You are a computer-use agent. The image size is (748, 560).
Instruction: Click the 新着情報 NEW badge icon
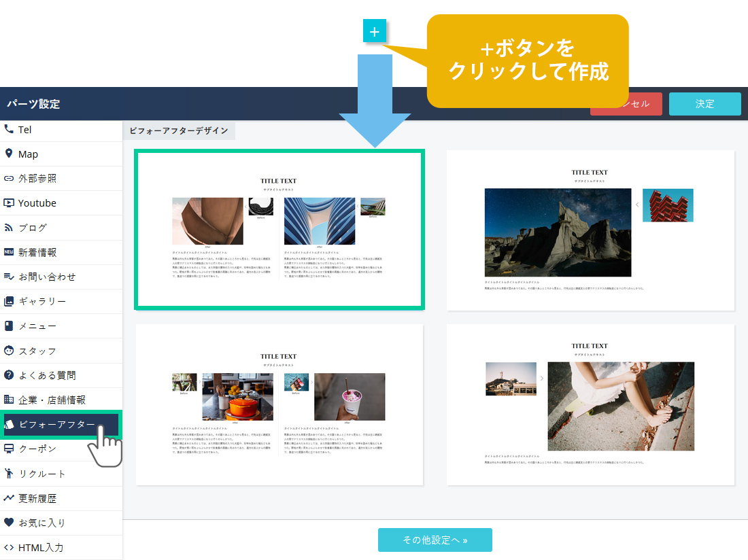click(x=9, y=252)
